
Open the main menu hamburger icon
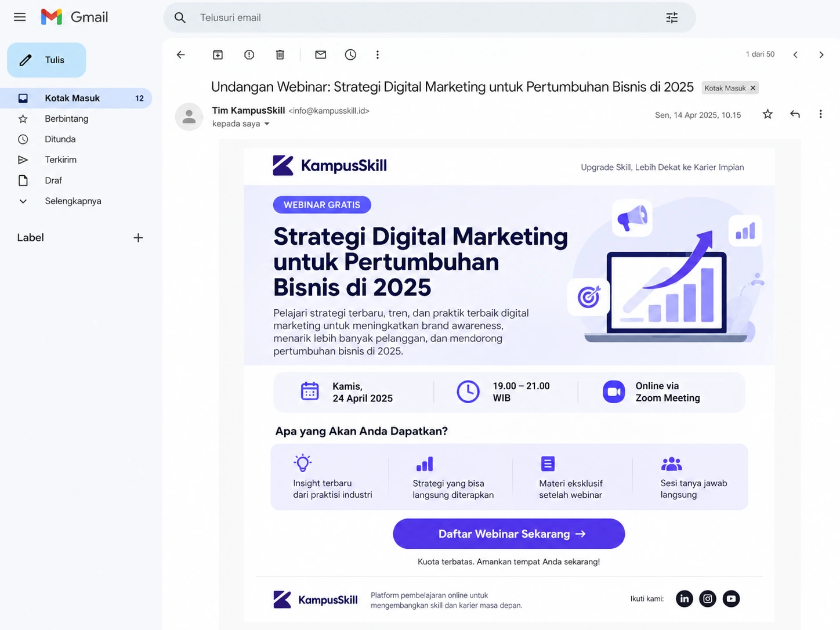[20, 17]
